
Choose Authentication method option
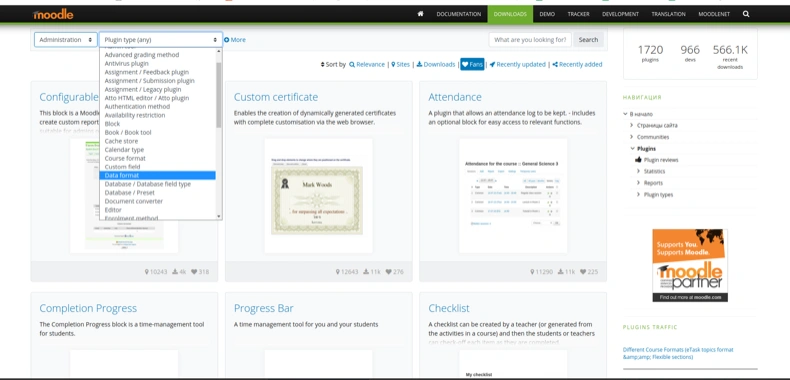[x=158, y=106]
